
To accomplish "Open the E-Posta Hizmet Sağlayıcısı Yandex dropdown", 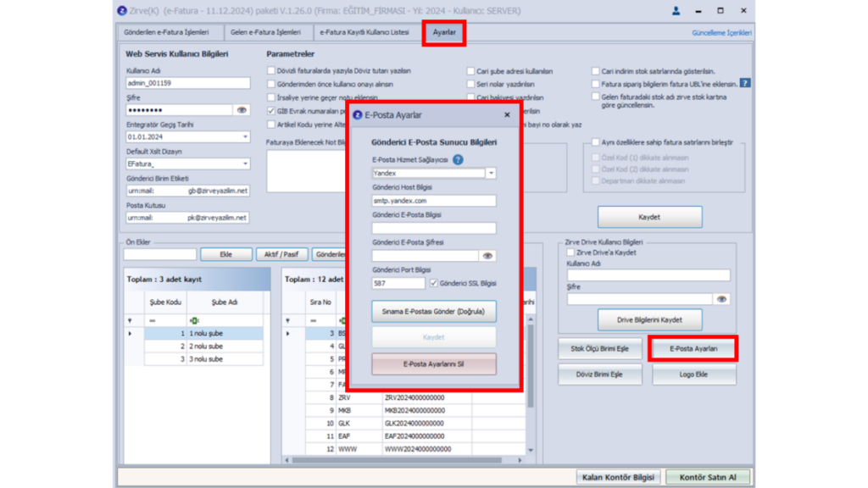I will pos(491,173).
